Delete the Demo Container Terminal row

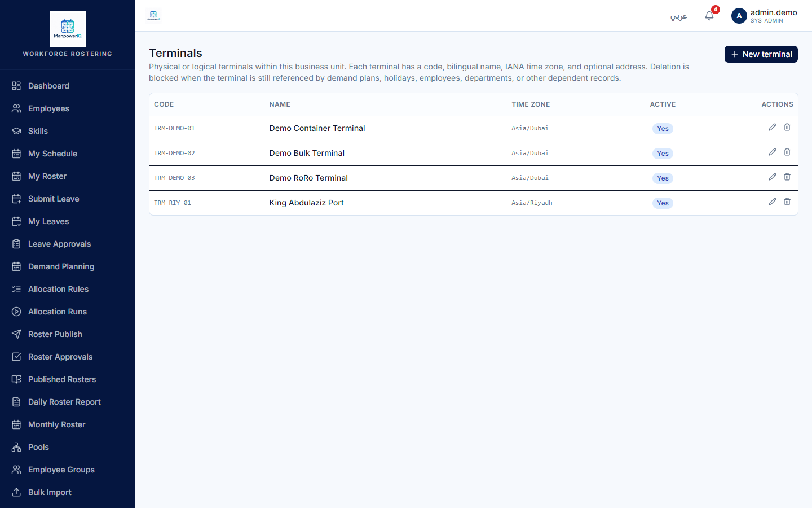coord(787,128)
